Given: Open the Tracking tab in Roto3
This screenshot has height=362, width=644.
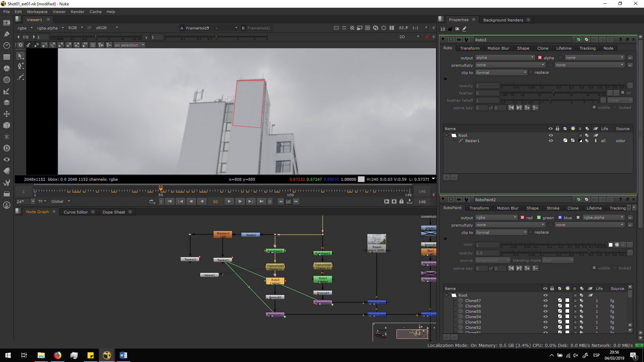Looking at the screenshot, I should [x=587, y=48].
